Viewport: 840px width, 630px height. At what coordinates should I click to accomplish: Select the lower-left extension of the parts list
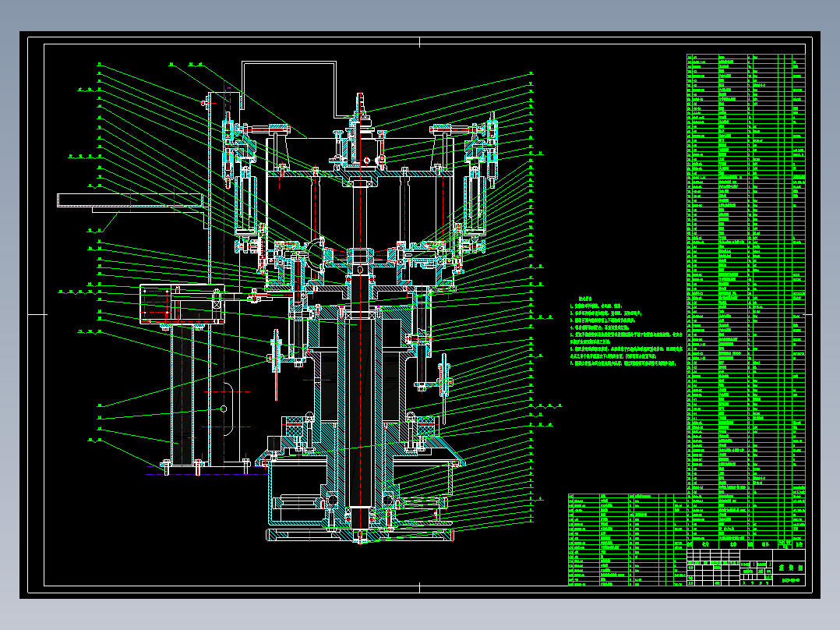[627, 540]
